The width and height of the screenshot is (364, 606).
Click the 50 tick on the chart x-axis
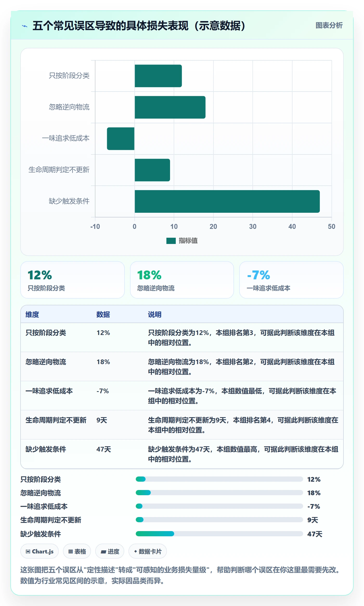331,227
